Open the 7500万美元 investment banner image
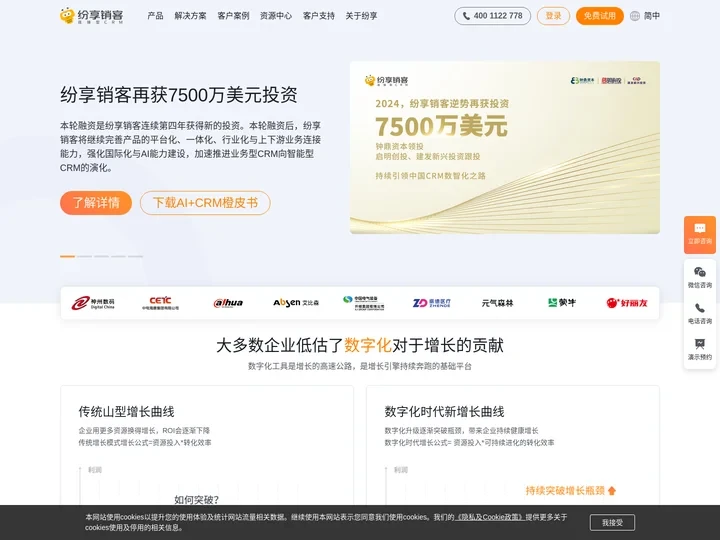This screenshot has height=540, width=720. click(505, 147)
